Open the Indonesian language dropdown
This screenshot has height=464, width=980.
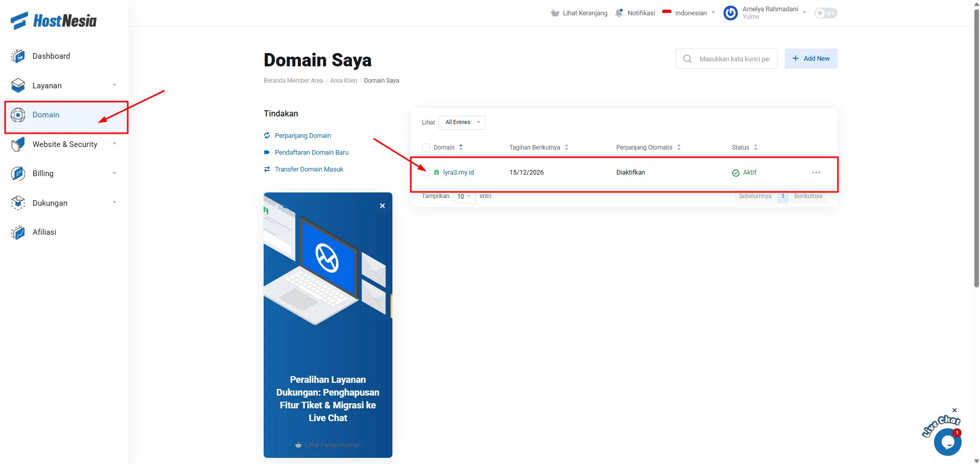coord(689,13)
